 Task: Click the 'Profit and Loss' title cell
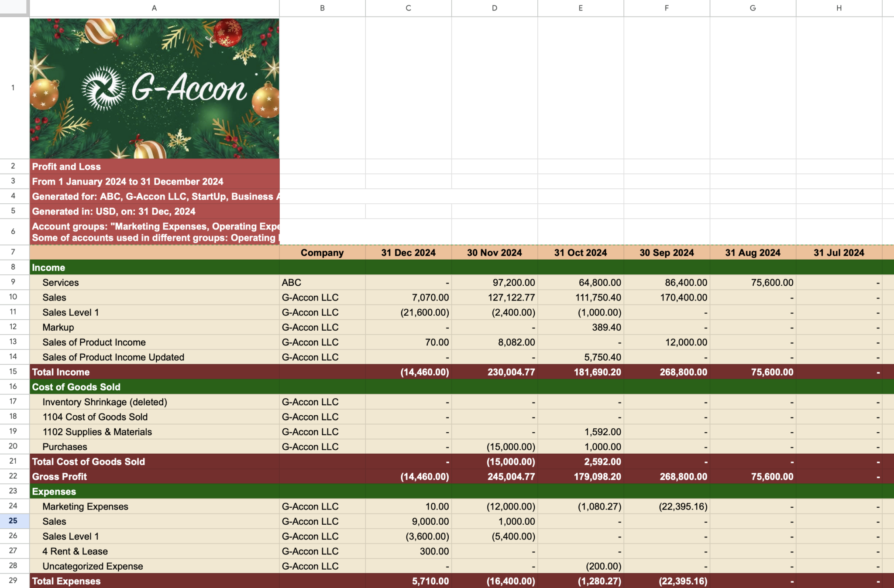(155, 166)
